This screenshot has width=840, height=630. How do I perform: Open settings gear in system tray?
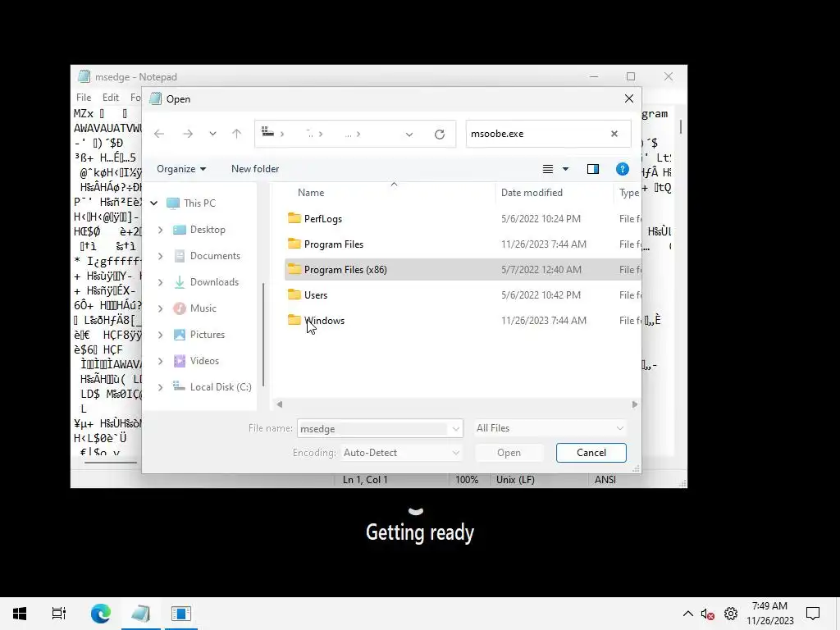pyautogui.click(x=731, y=614)
